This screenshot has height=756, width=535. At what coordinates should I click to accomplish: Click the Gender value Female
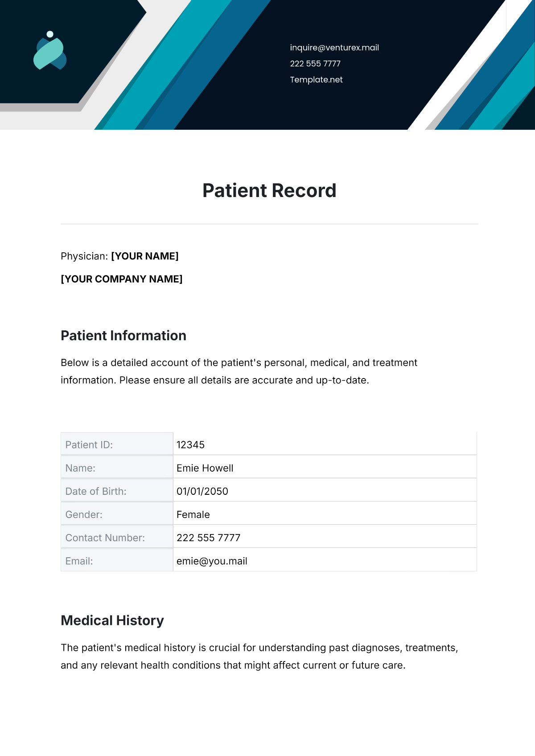point(193,514)
